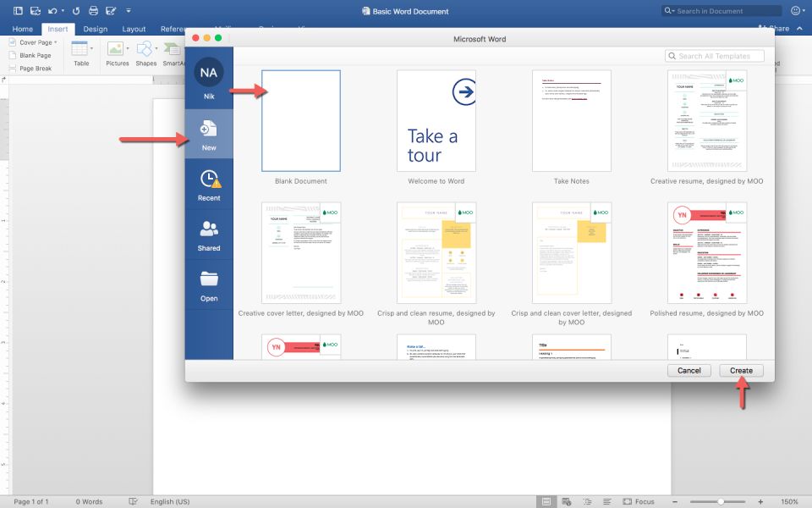
Task: Expand the Shapes dropdown arrow
Action: pos(157,49)
